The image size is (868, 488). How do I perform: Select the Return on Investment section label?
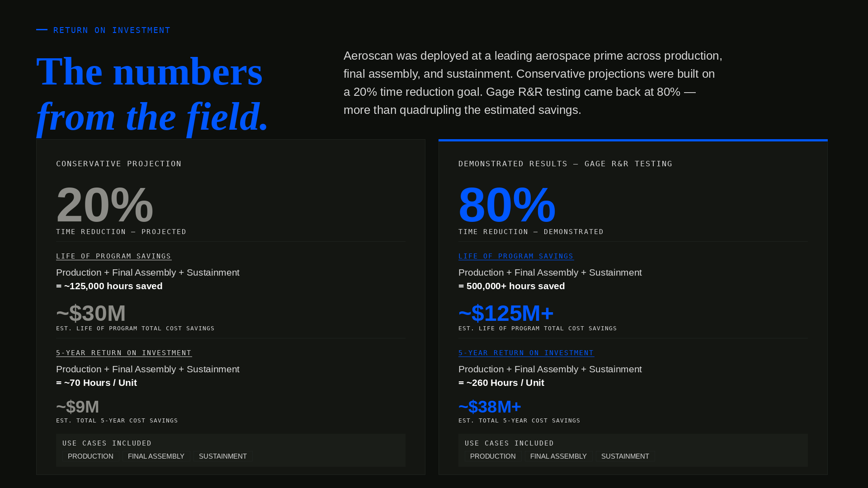click(x=112, y=30)
